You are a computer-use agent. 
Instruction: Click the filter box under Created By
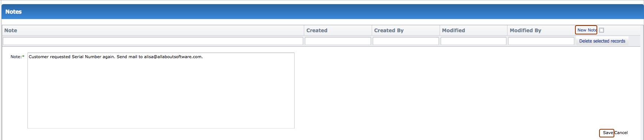[406, 41]
